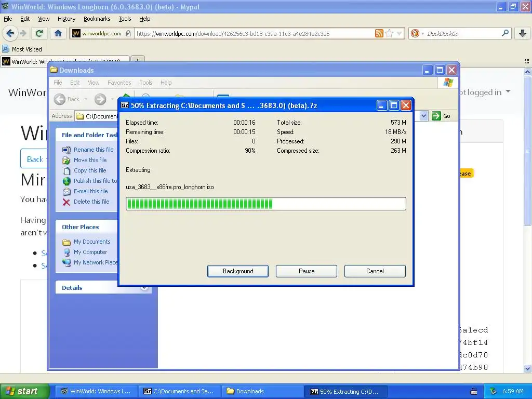The height and width of the screenshot is (399, 532).
Task: Click the Background button in 7-Zip dialog
Action: coord(238,271)
